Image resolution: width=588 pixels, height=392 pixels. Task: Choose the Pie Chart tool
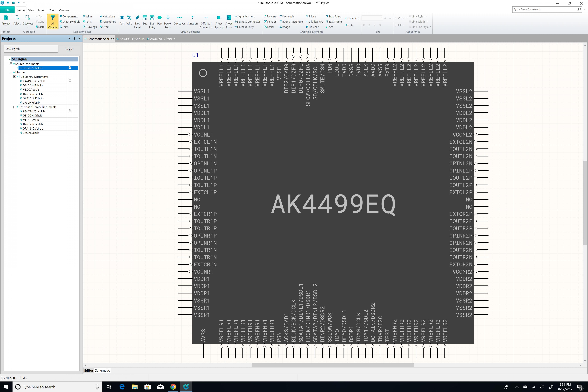(312, 27)
